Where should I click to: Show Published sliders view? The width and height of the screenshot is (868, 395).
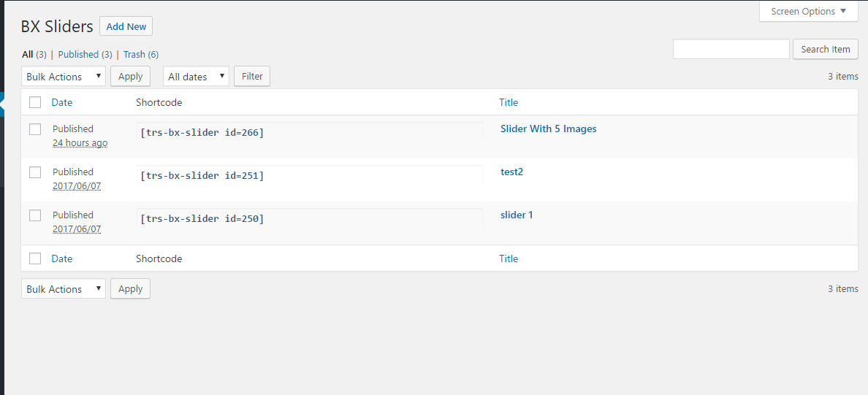[x=78, y=54]
